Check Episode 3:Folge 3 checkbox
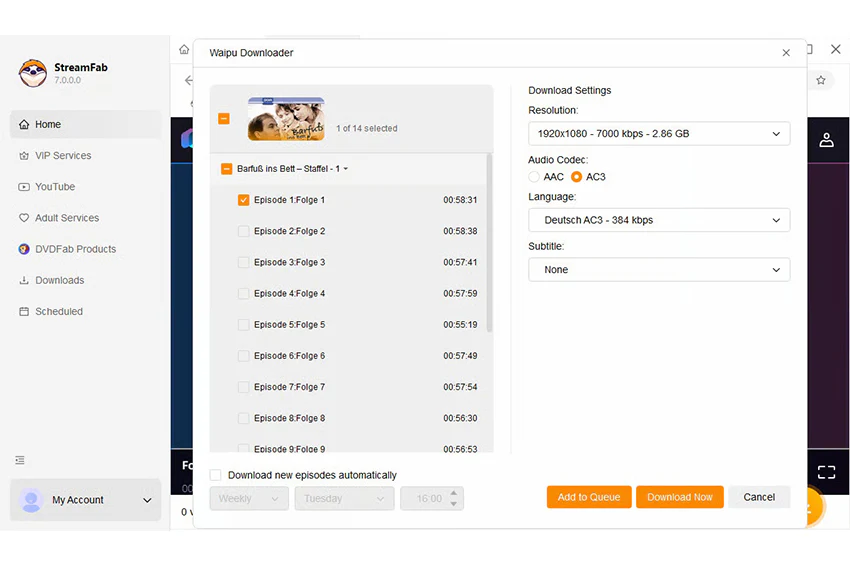Image resolution: width=850 pixels, height=567 pixels. pyautogui.click(x=243, y=262)
